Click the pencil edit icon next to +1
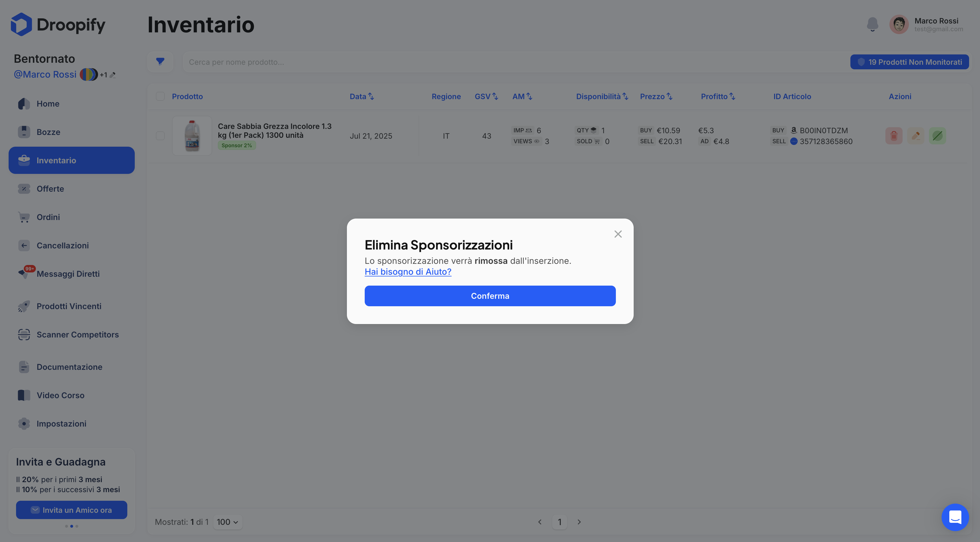This screenshot has width=980, height=542. pos(113,75)
